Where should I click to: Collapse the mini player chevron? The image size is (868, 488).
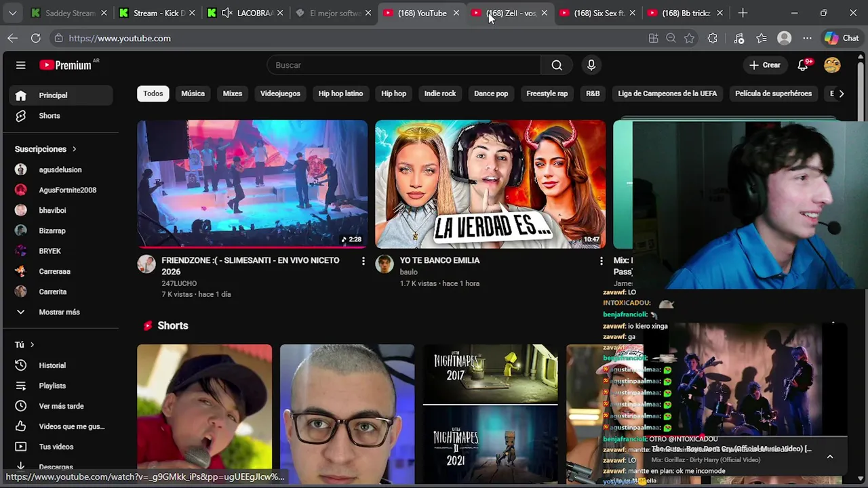[830, 457]
